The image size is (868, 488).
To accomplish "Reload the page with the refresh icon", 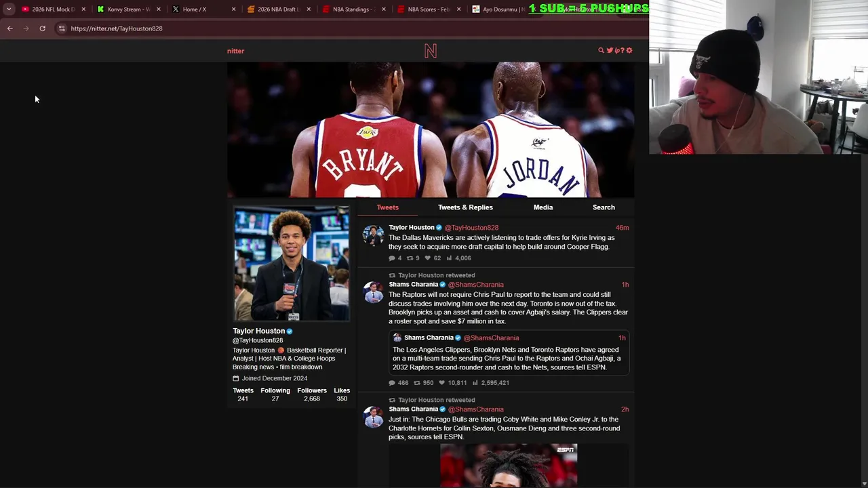I will 42,28.
